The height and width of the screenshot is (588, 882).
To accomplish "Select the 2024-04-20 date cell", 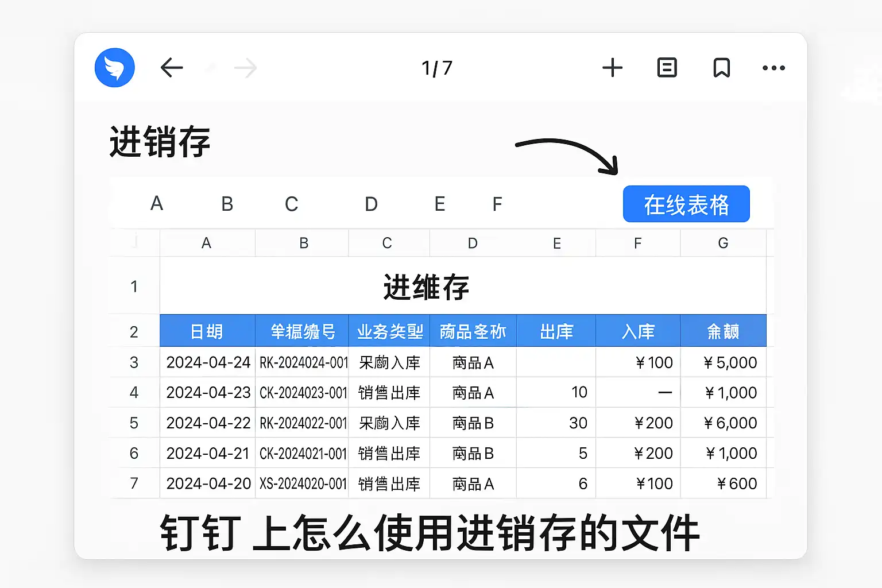I will (x=208, y=483).
